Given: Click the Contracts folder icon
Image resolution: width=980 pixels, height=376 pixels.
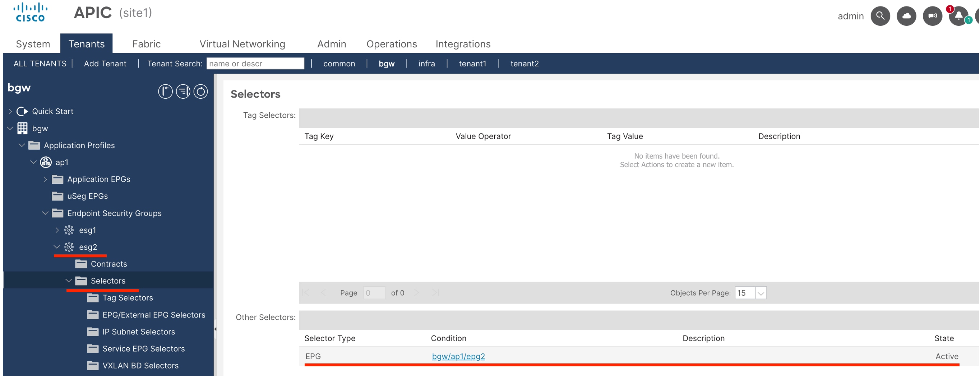Looking at the screenshot, I should tap(81, 264).
